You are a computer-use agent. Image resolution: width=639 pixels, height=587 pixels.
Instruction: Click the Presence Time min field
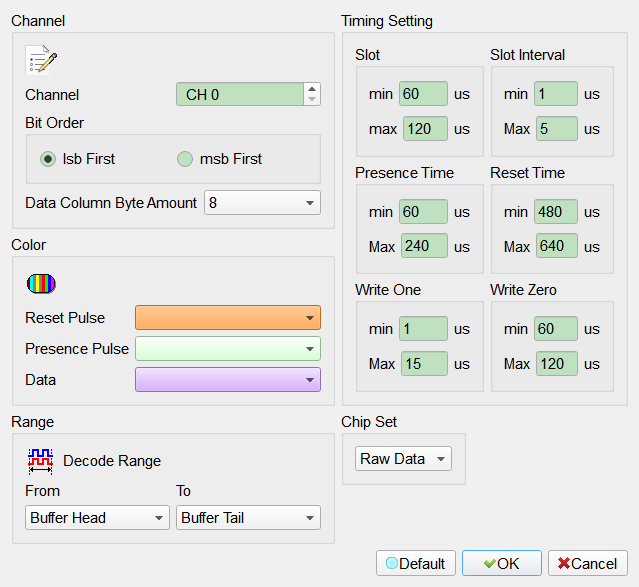(423, 212)
